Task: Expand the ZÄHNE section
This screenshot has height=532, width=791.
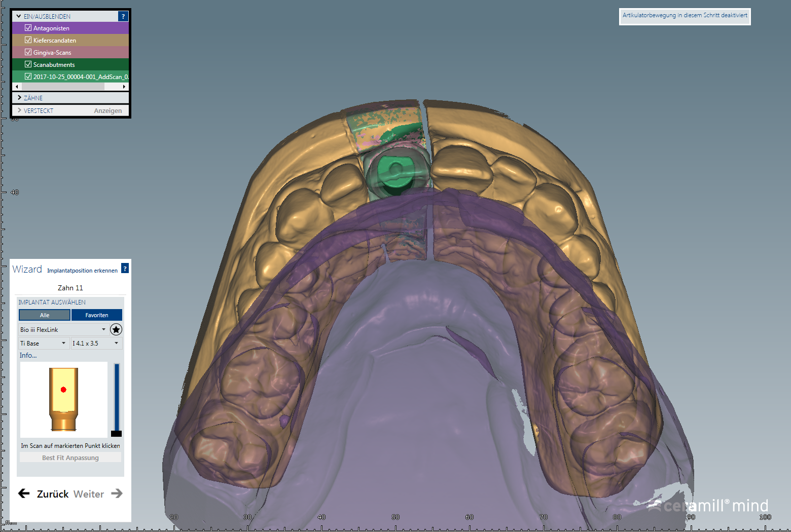Action: tap(19, 98)
